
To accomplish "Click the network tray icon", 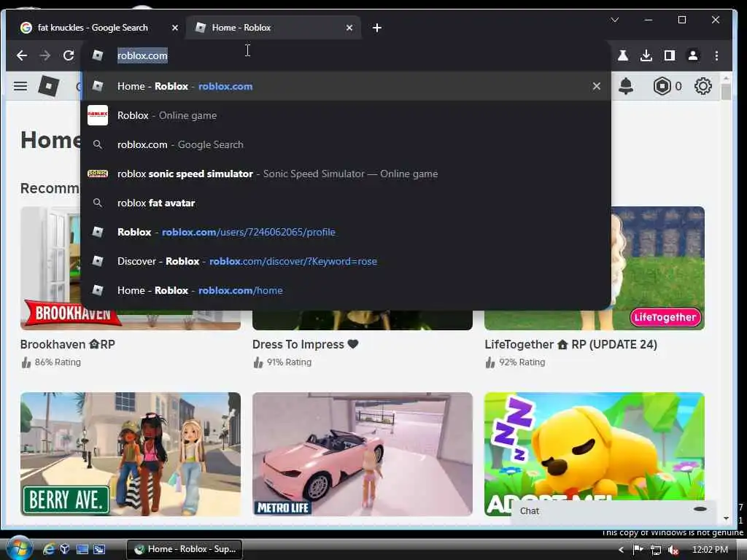I will pos(656,550).
